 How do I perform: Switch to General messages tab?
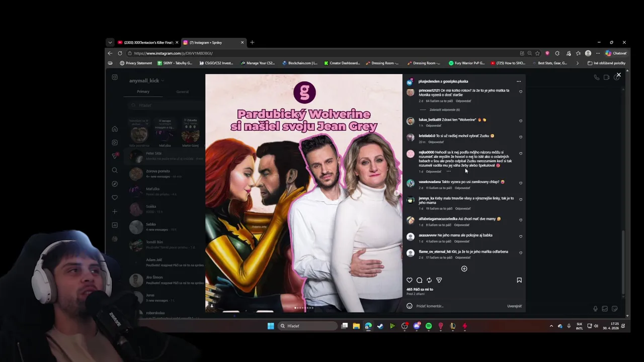tap(183, 92)
